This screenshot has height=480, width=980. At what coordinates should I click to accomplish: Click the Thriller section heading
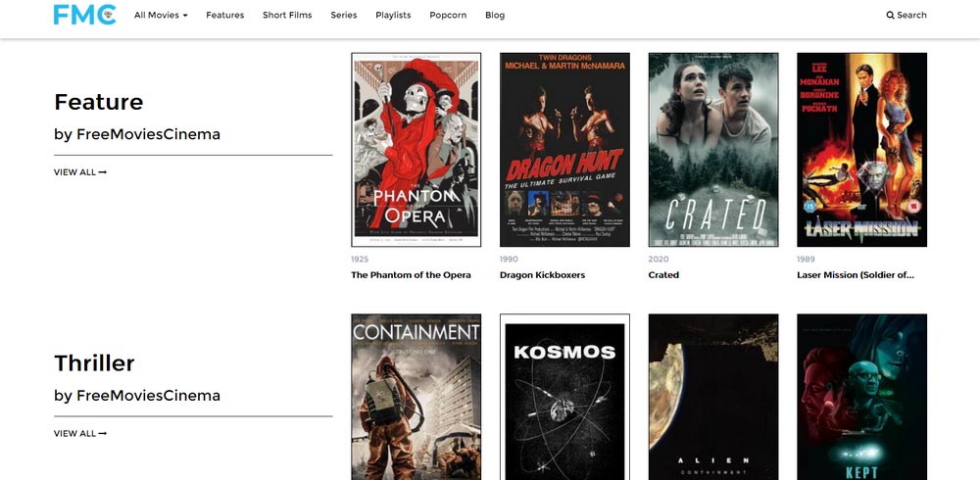(x=94, y=363)
